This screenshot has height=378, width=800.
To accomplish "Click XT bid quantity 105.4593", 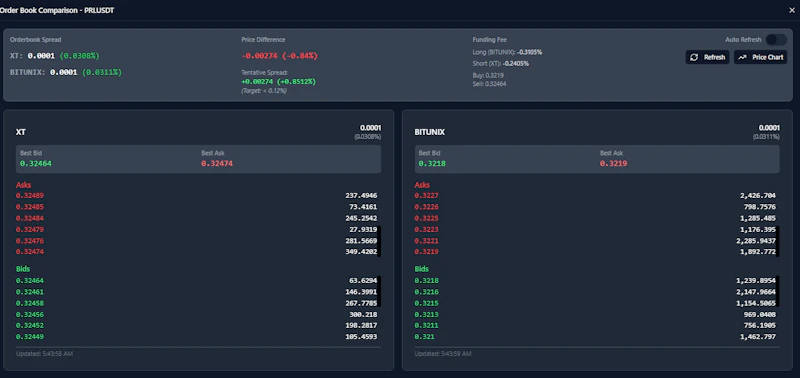I will (361, 337).
